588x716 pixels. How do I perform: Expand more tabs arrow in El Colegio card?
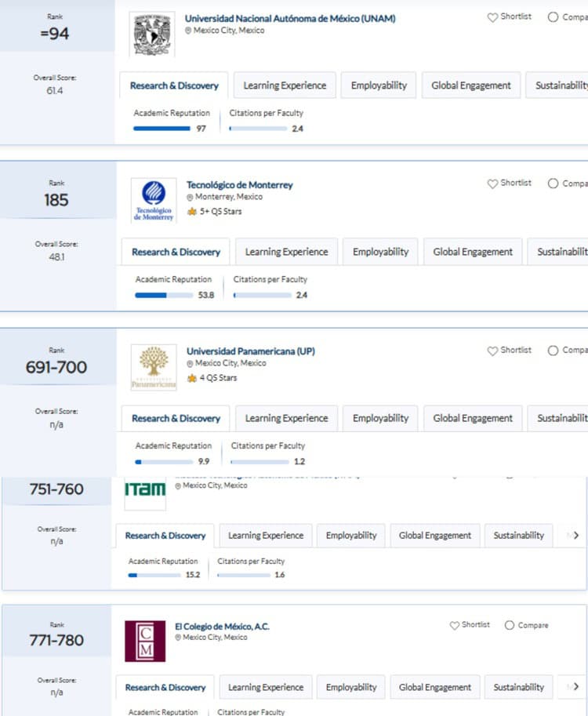coord(576,686)
